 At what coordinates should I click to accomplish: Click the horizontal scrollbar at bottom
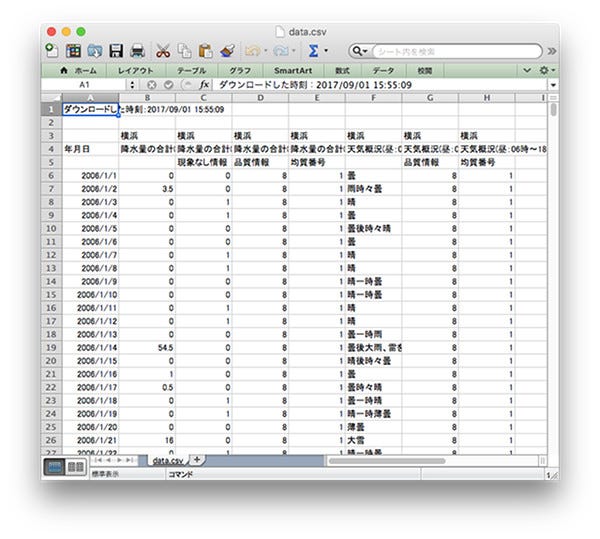pos(400,460)
